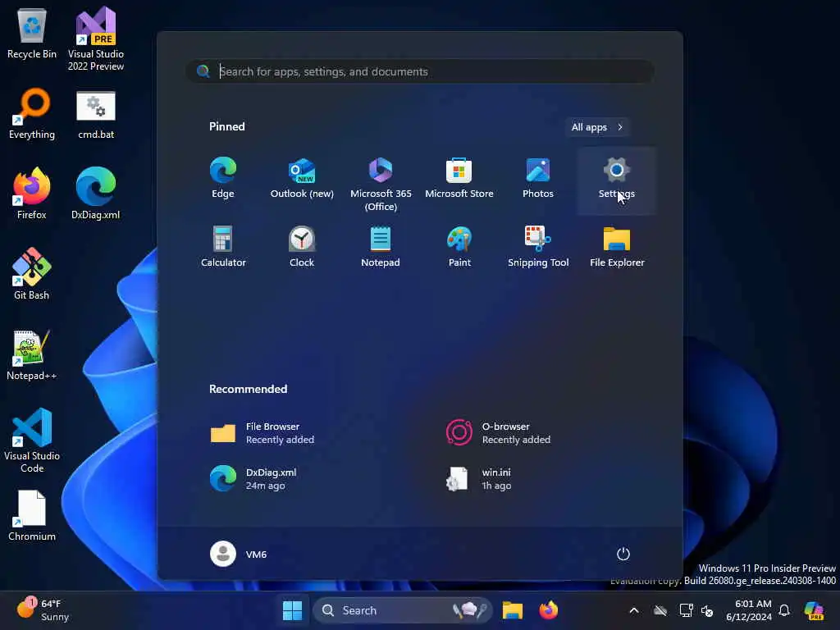
Task: Launch the Calculator app
Action: [223, 247]
